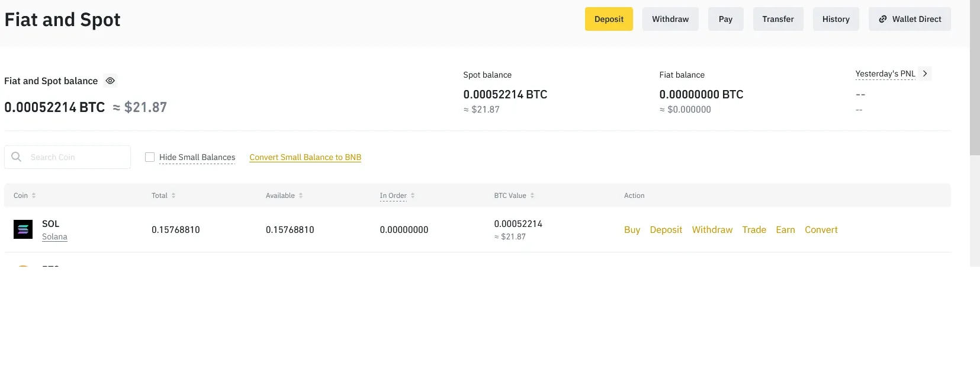This screenshot has width=980, height=384.
Task: Click the page vertical scrollbar
Action: coord(975,77)
